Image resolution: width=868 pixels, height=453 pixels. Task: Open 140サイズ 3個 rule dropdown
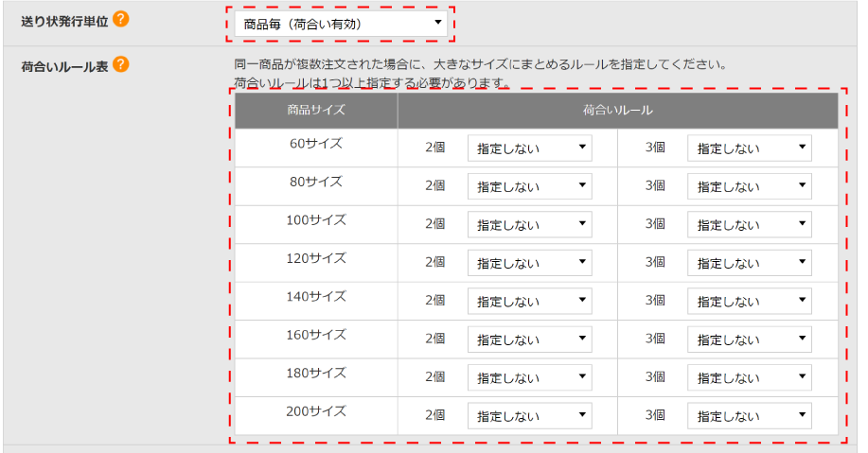[750, 301]
